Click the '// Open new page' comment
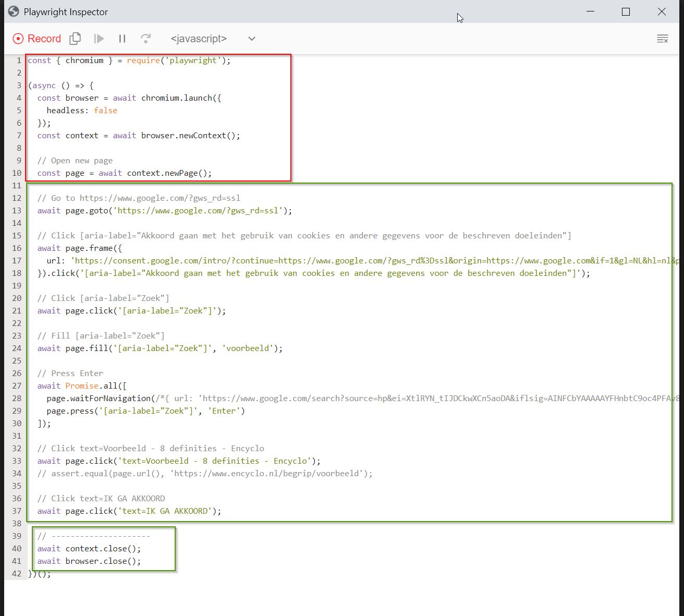This screenshot has height=616, width=684. (x=75, y=161)
